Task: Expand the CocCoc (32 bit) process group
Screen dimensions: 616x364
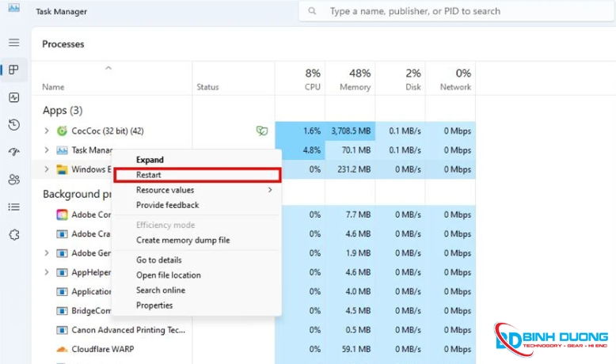Action: (x=47, y=131)
